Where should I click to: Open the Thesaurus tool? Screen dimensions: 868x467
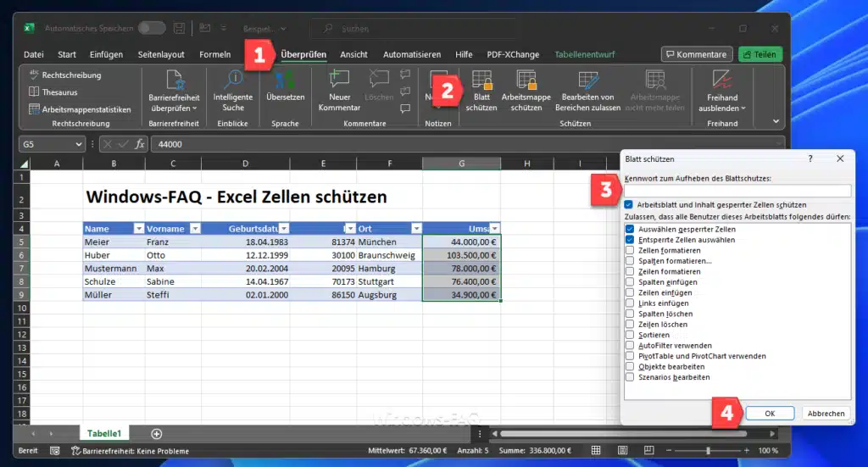(x=53, y=92)
